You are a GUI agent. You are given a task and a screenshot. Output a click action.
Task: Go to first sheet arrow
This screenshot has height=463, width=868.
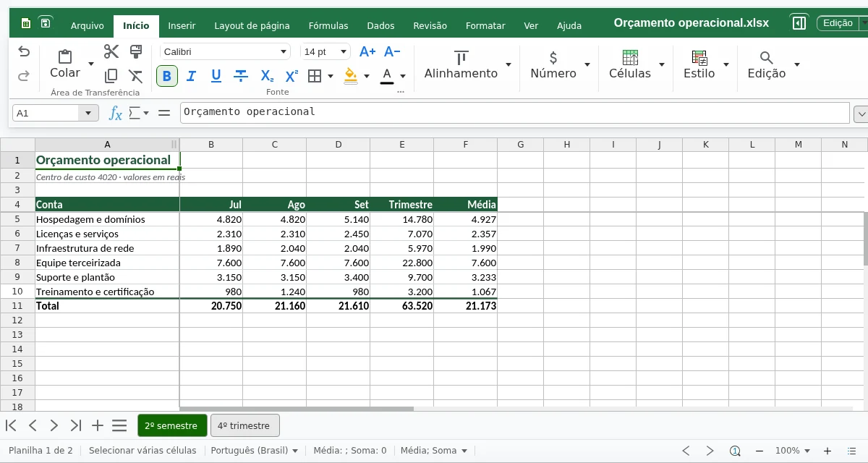(x=11, y=425)
